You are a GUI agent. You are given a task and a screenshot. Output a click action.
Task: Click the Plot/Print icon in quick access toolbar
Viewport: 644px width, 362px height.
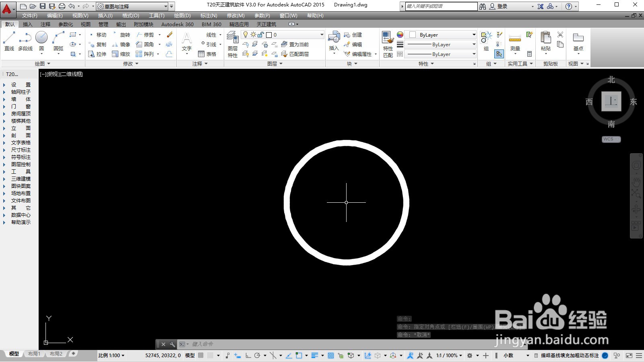62,6
